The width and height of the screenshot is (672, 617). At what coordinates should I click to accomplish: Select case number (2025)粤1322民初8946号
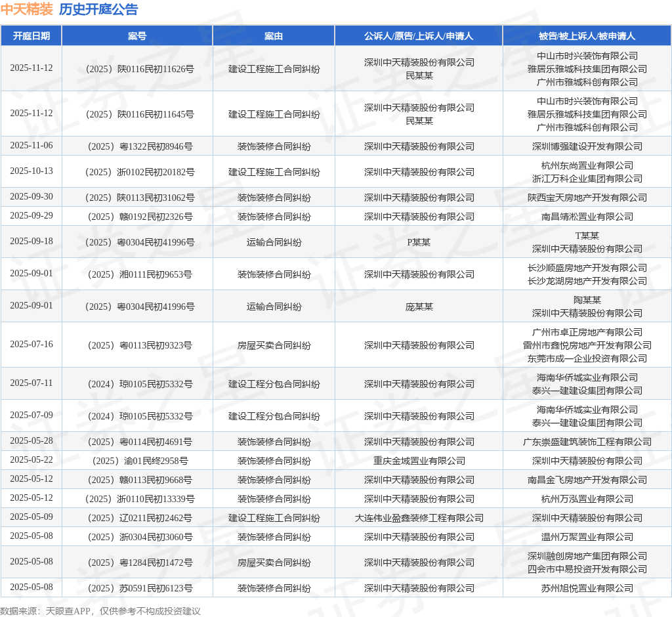click(x=140, y=146)
